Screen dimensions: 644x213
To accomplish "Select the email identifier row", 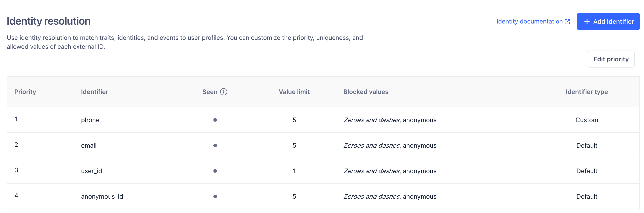I will pyautogui.click(x=89, y=145).
